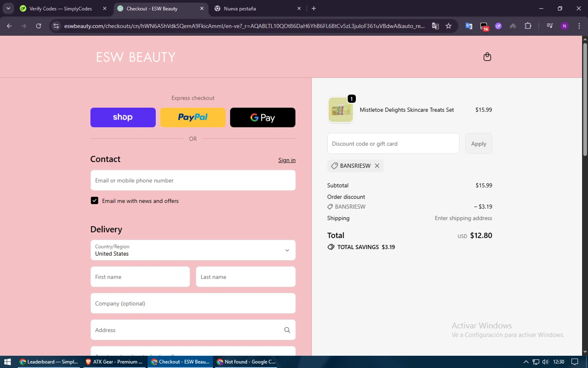Focus the Email or mobile phone number field
The height and width of the screenshot is (368, 588).
click(193, 180)
